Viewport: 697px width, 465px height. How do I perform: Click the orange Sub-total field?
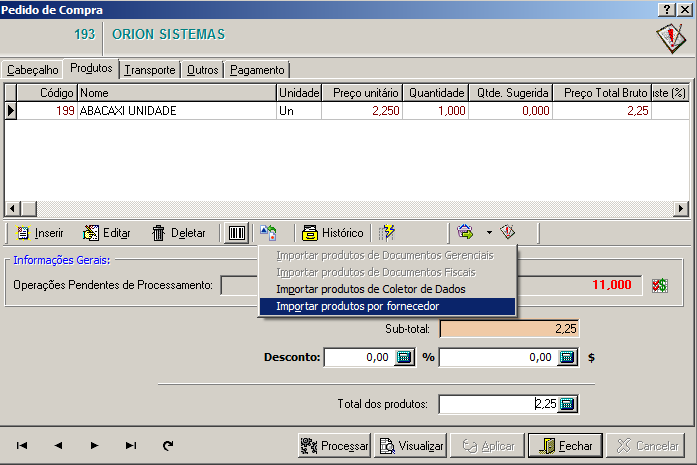pos(509,329)
